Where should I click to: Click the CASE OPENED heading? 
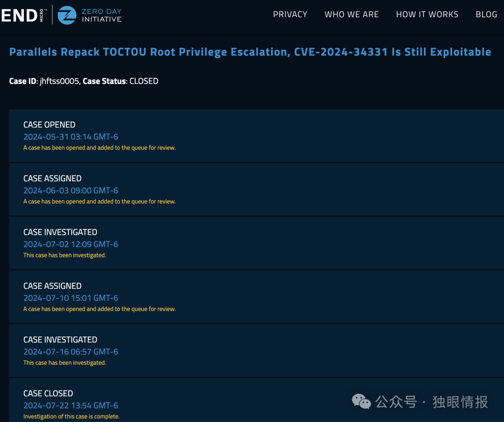49,125
